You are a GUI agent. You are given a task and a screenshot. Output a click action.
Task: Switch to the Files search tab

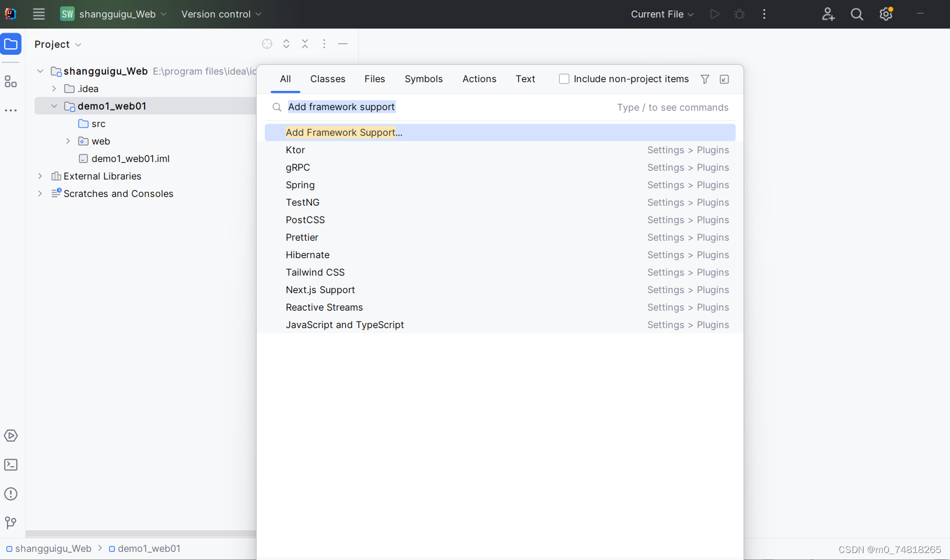pos(375,79)
